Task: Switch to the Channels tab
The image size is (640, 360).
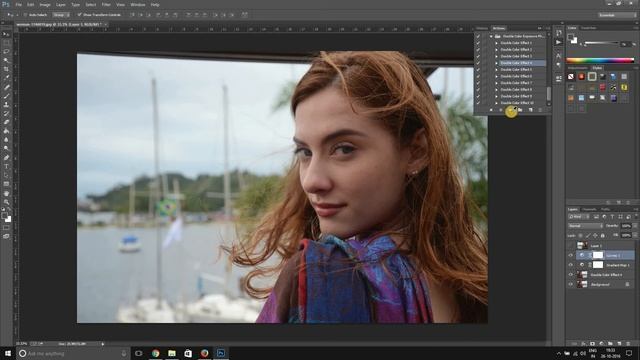Action: click(x=589, y=209)
